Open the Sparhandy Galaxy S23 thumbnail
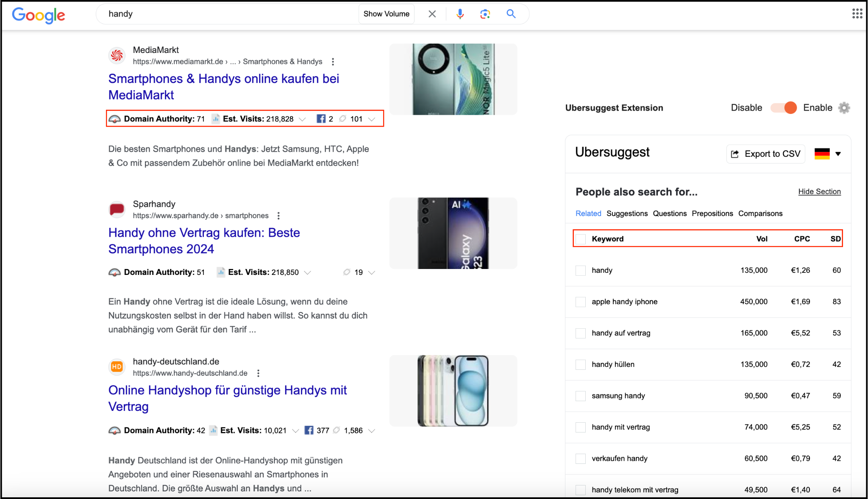The width and height of the screenshot is (868, 499). [453, 233]
